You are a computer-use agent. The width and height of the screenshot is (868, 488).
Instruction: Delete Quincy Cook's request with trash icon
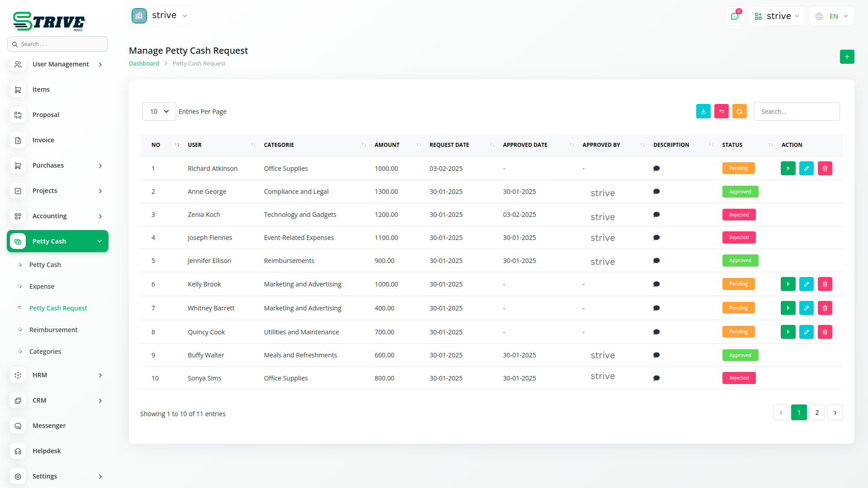coord(825,332)
